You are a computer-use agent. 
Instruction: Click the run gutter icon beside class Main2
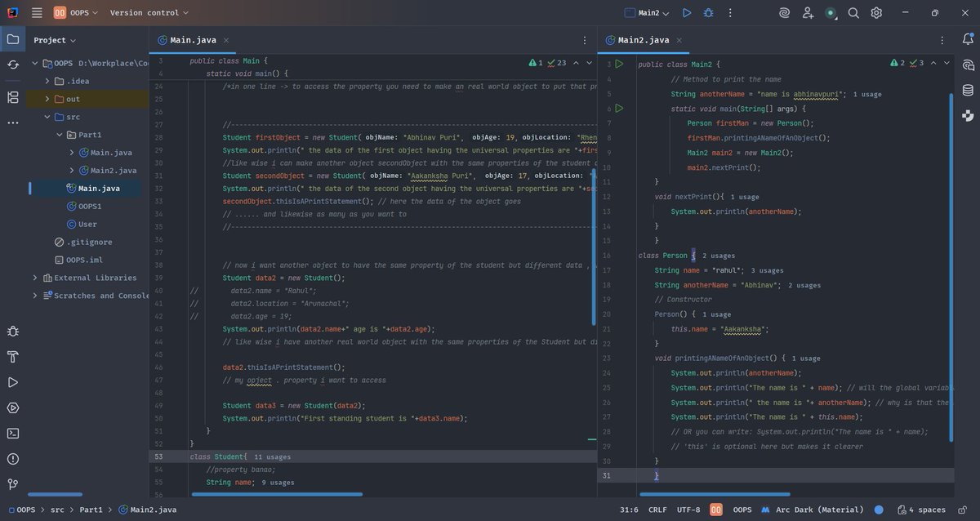619,64
